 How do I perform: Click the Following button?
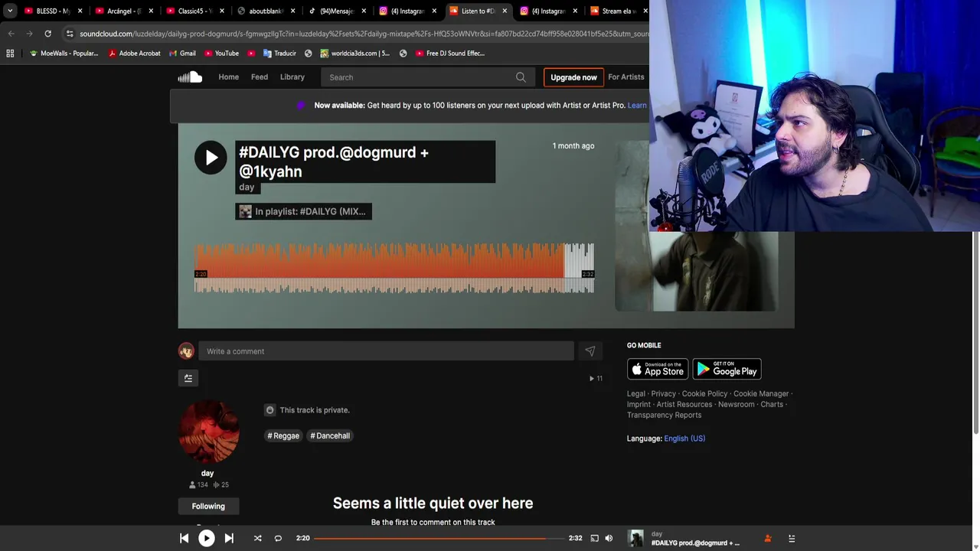(x=208, y=506)
